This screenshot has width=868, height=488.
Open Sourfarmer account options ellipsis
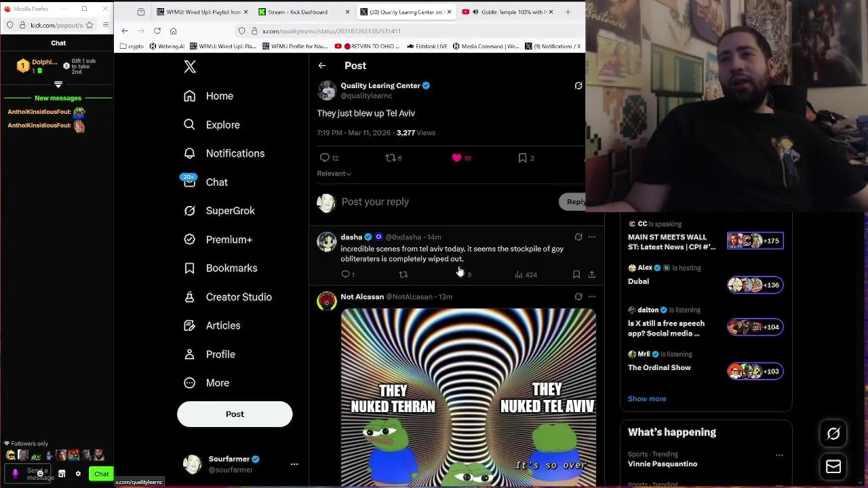coord(294,464)
